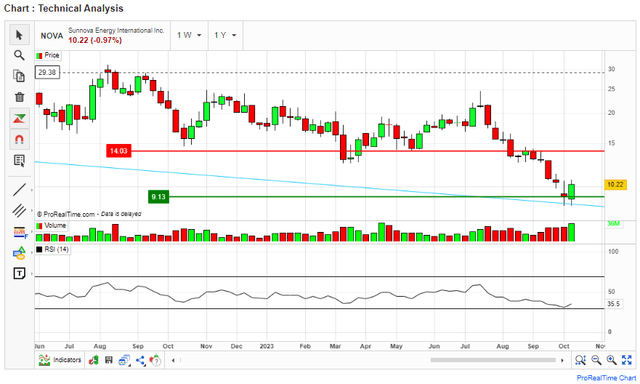Click Sunnova Energy International Inc. name
The image size is (640, 384).
coord(116,30)
